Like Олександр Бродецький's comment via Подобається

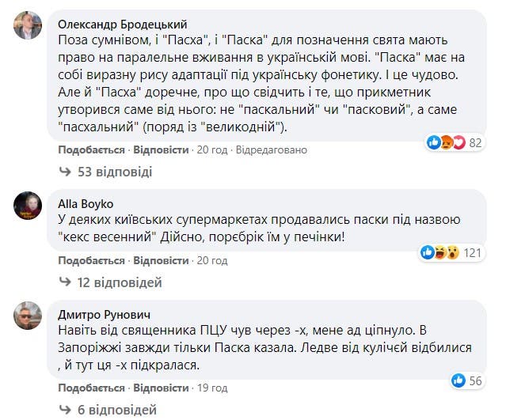91,149
